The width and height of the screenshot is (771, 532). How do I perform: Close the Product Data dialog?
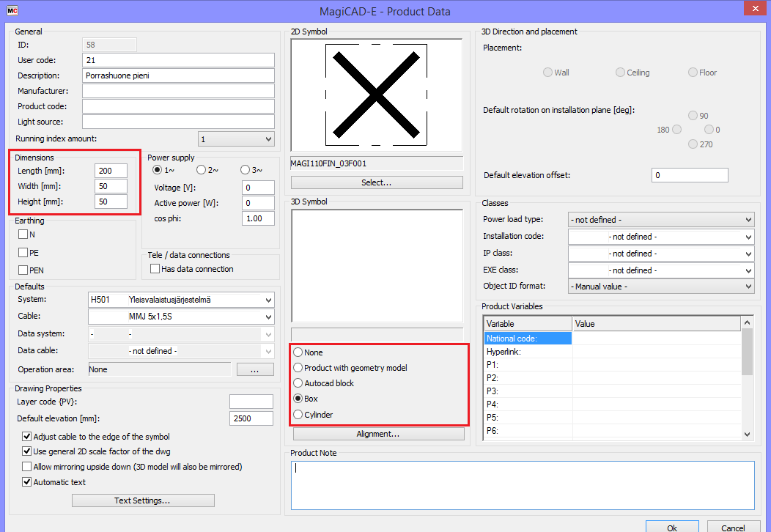point(756,8)
